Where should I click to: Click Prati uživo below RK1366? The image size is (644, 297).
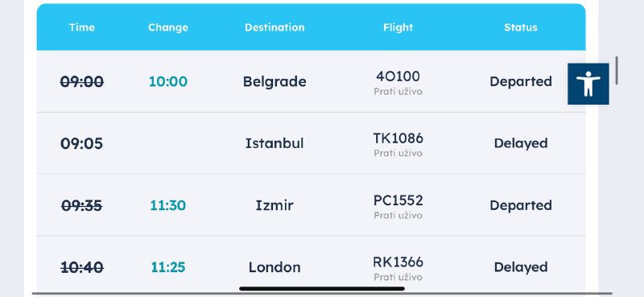[398, 278]
